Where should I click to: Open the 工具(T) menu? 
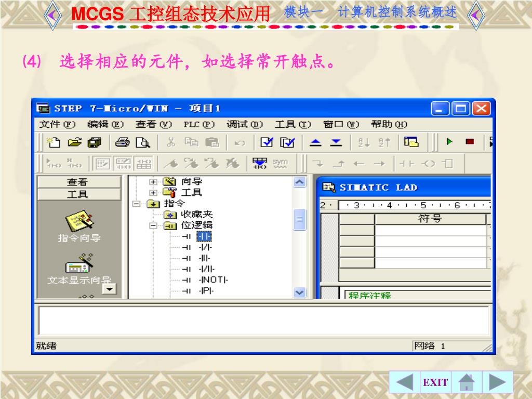click(x=292, y=124)
